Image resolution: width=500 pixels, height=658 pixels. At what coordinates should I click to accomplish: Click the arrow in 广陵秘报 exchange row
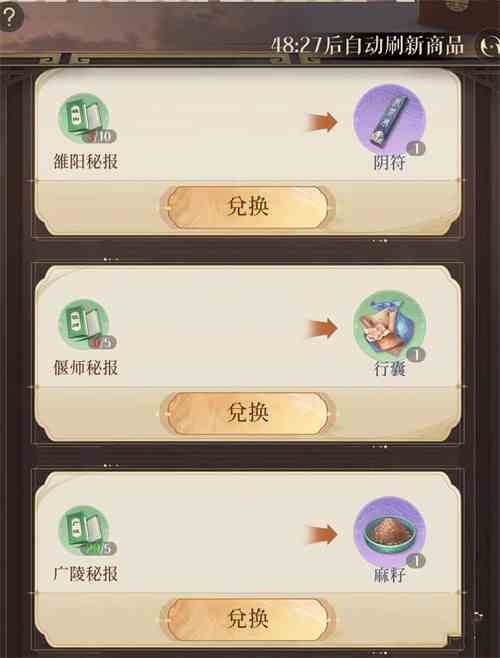coord(322,535)
